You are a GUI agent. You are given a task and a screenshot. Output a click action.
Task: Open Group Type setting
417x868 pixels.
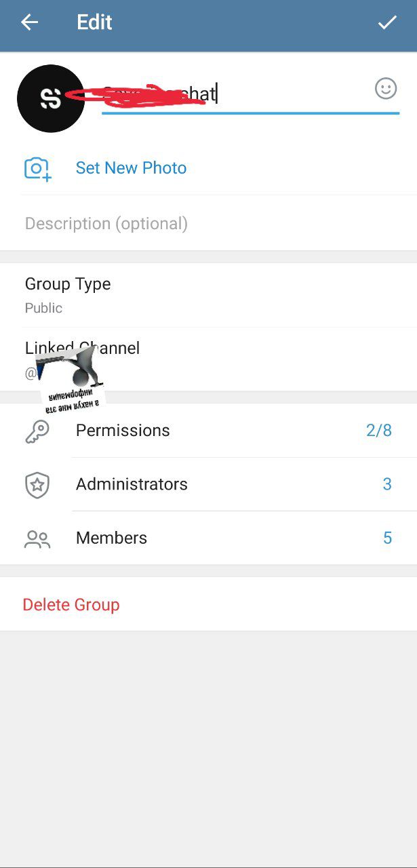pyautogui.click(x=208, y=295)
